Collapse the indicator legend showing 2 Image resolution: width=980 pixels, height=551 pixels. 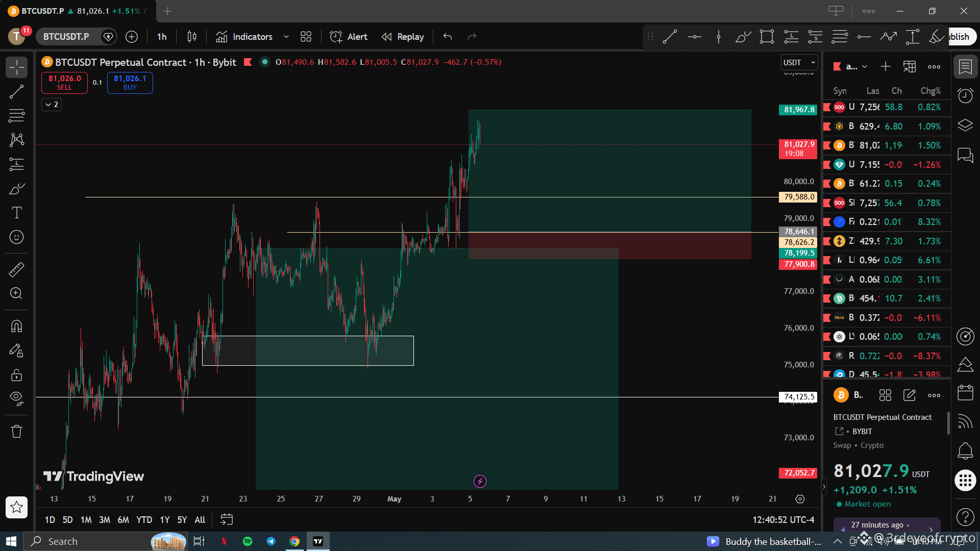(52, 105)
